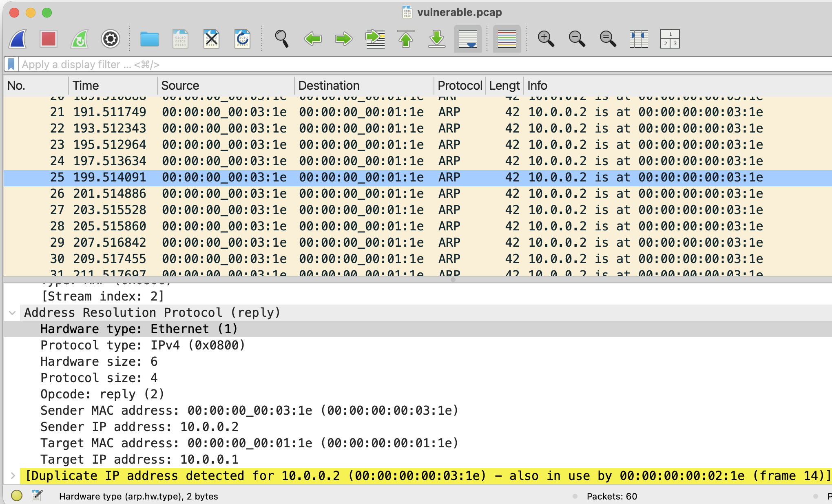Select Sender IP address 10.0.0.2 field
Image resolution: width=832 pixels, height=504 pixels.
pyautogui.click(x=418, y=427)
